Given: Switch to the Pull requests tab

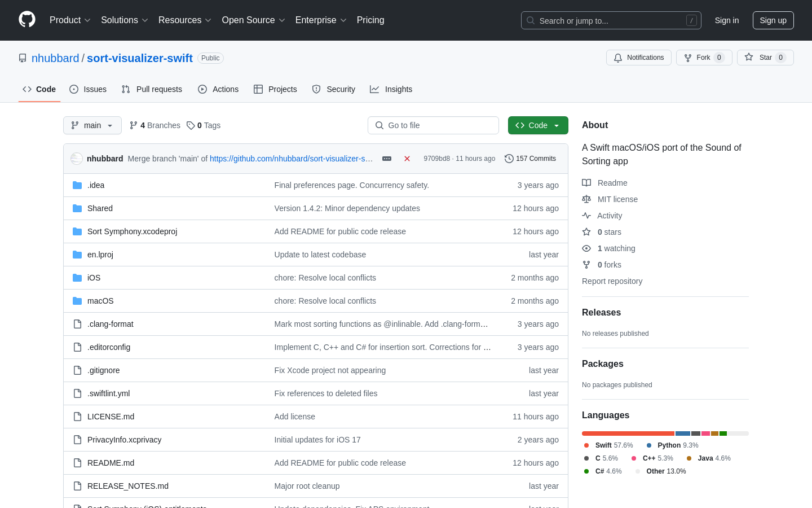Looking at the screenshot, I should click(152, 89).
